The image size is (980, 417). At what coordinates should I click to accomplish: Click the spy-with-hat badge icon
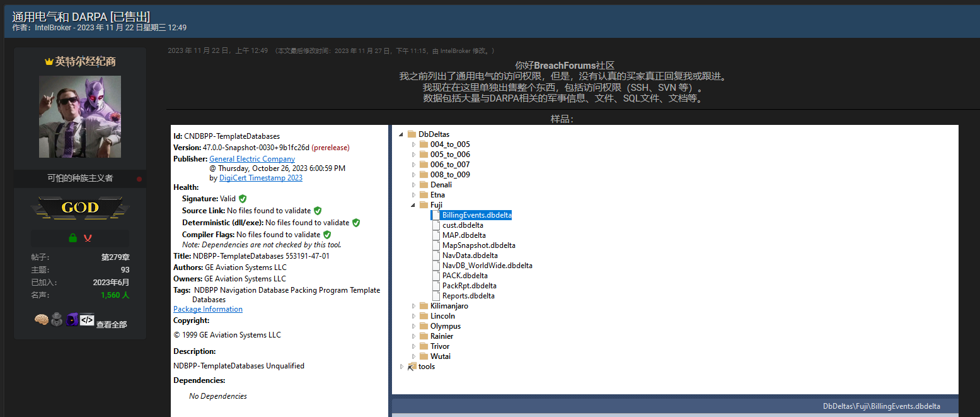pyautogui.click(x=57, y=320)
